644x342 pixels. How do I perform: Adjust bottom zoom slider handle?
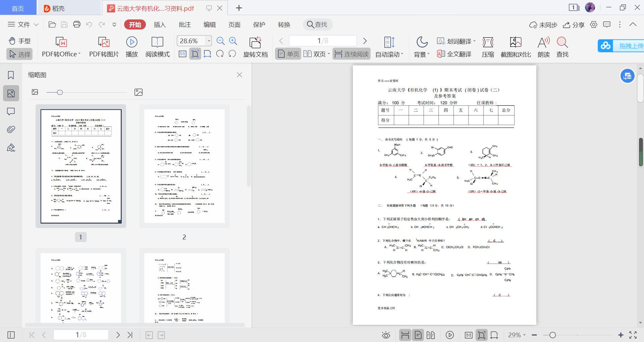click(553, 335)
